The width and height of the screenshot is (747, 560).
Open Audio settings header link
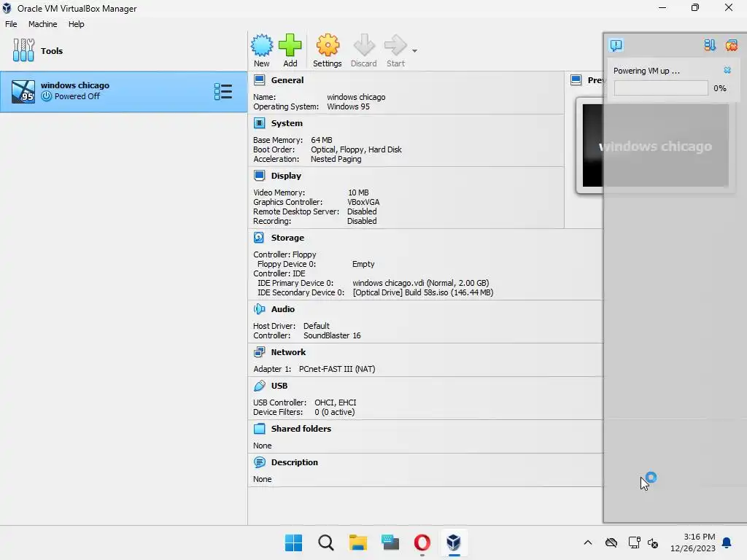pos(283,309)
